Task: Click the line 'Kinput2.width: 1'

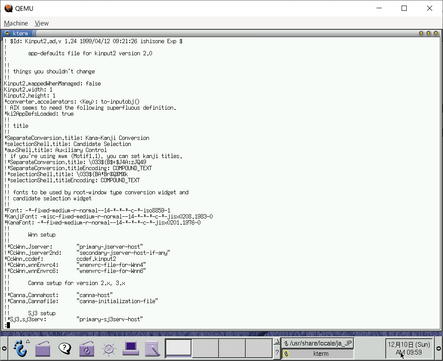Action: point(28,90)
